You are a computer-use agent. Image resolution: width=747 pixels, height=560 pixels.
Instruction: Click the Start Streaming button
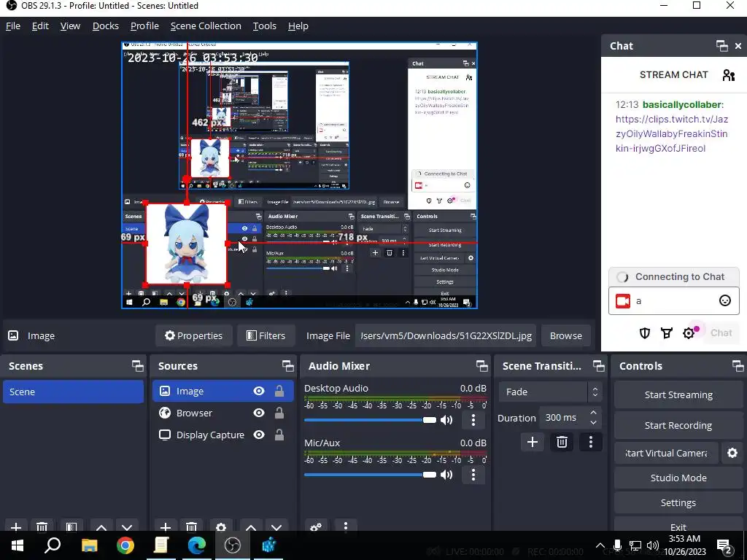tap(678, 394)
